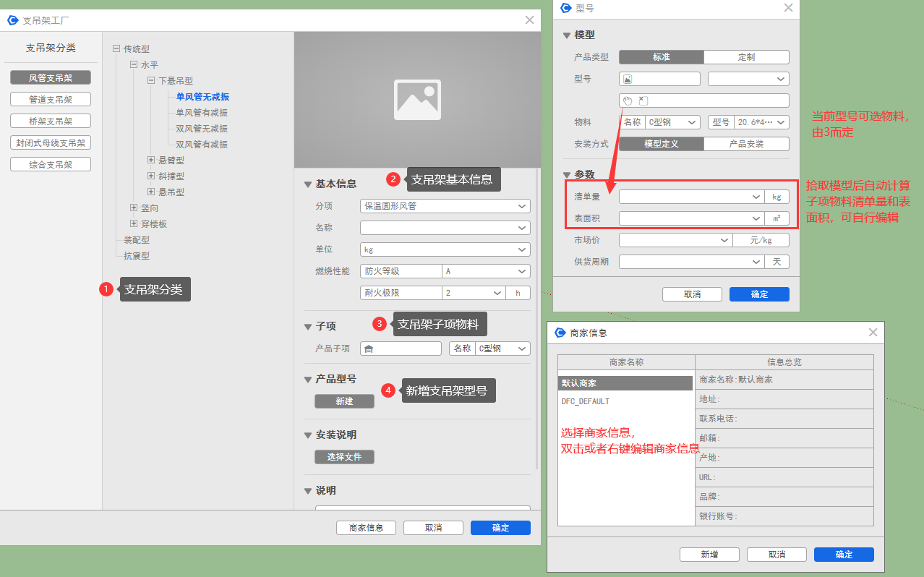Click the 商家信息 button
Screen dimensions: 924x577
[x=366, y=528]
